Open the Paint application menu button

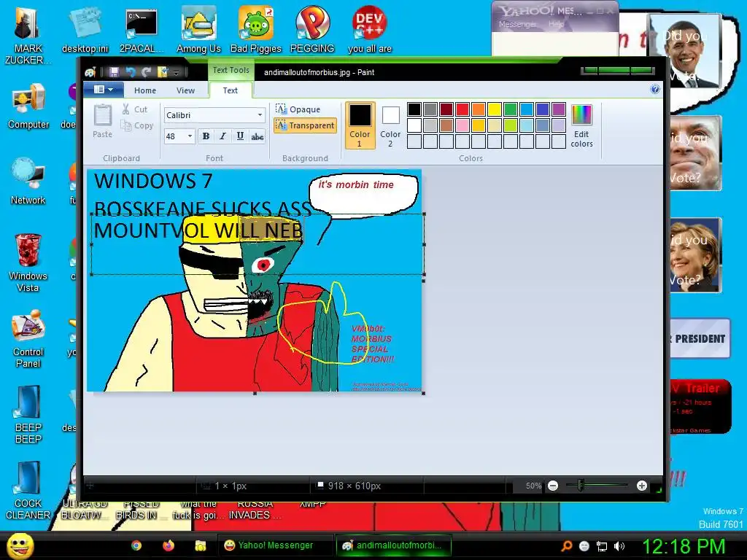pos(104,90)
